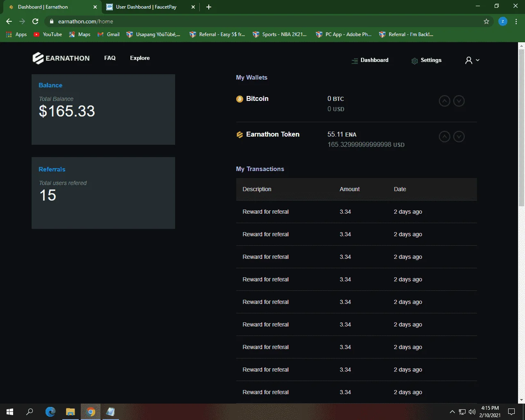Open the FAQ page
The width and height of the screenshot is (525, 420).
[x=110, y=58]
